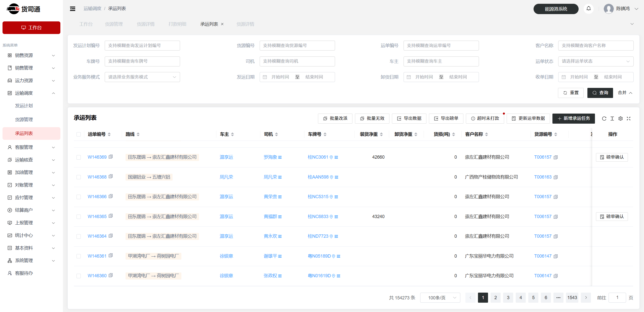The width and height of the screenshot is (644, 312).
Task: Show location for vehicle 粤N05189D
Action: (x=334, y=256)
